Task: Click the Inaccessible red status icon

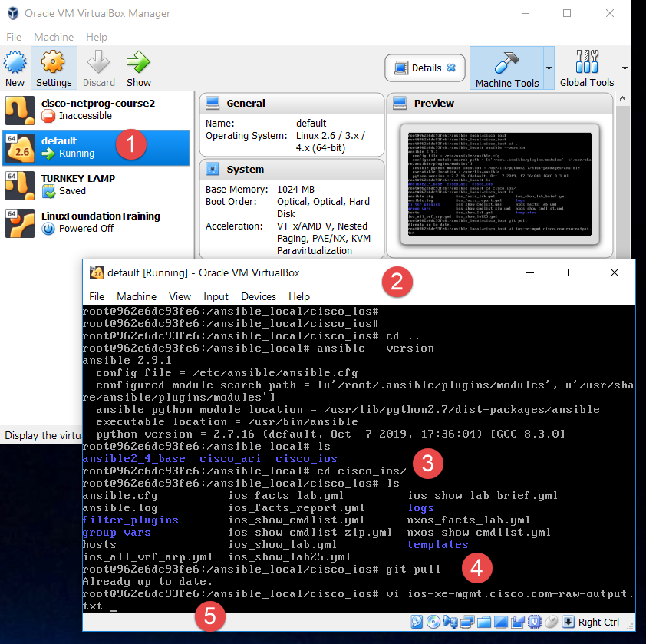Action: pos(48,116)
